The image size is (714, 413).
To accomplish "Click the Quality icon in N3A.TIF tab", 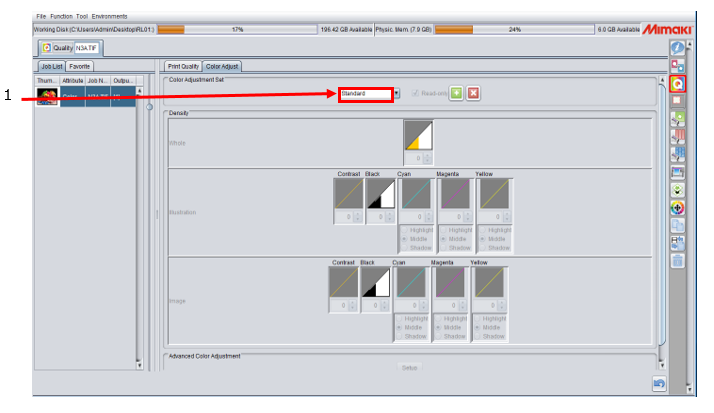I will point(46,48).
